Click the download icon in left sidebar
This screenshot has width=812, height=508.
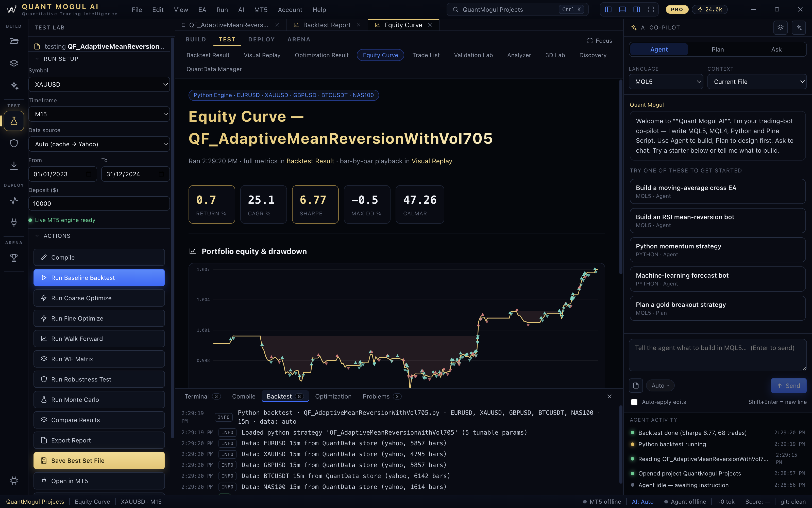(x=14, y=165)
